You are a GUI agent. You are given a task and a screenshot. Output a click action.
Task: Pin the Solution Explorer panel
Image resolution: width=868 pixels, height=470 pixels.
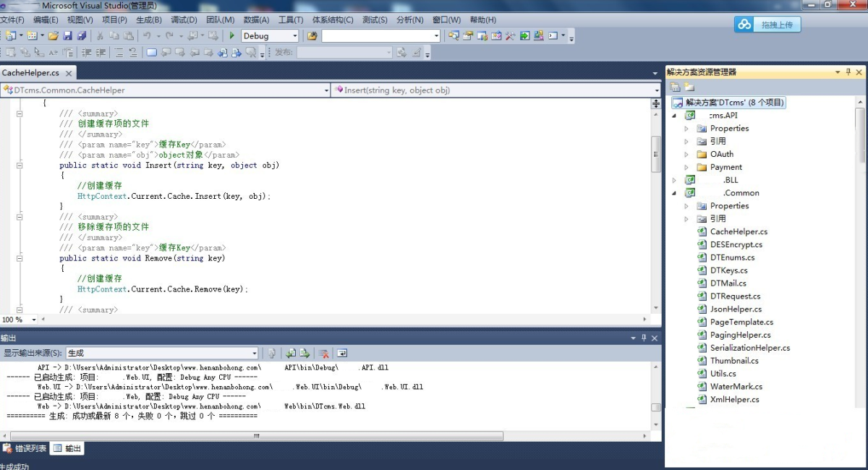[x=848, y=72]
